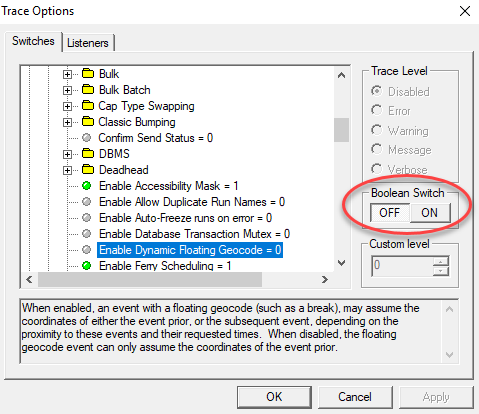
Task: Click the tree horizontal scrollbar thumb
Action: [x=150, y=279]
